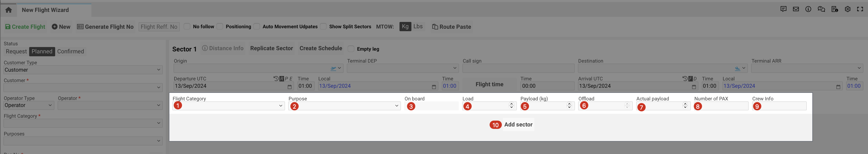Screen dimensions: 868x154
Task: Enable the No follow checkbox
Action: coord(187,26)
